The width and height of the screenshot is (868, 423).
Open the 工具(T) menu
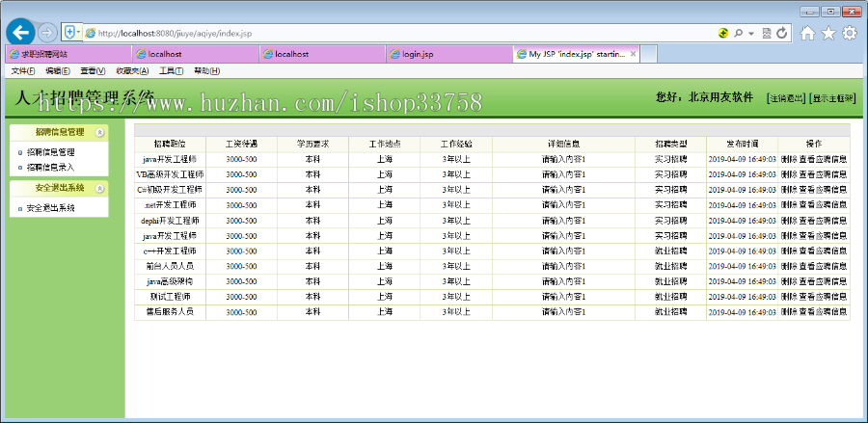tap(172, 70)
